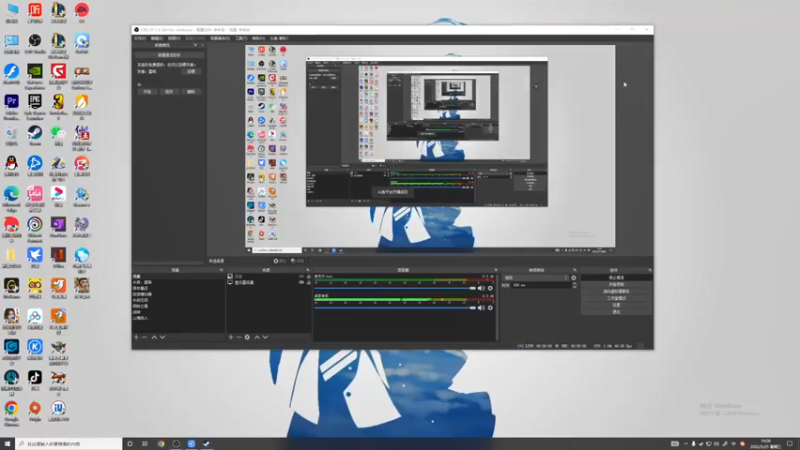Open the QQ penguin desktop icon
This screenshot has width=800, height=450.
click(x=11, y=166)
